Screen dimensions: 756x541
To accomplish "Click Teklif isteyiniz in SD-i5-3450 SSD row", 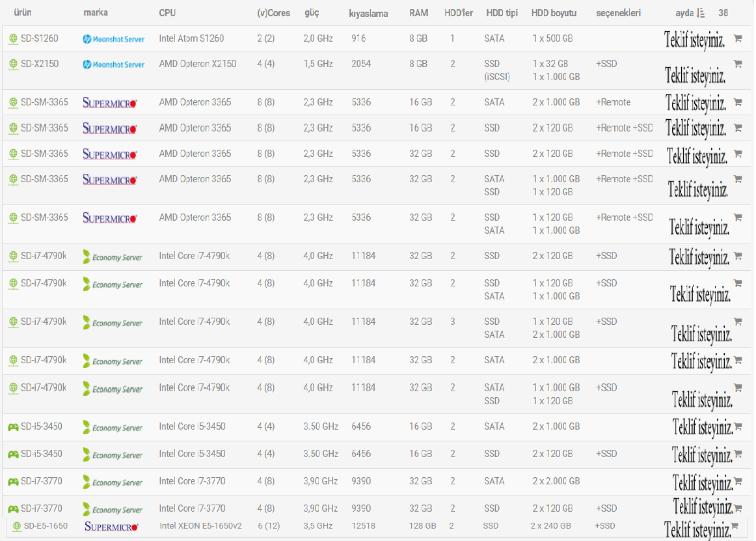I will click(x=703, y=455).
